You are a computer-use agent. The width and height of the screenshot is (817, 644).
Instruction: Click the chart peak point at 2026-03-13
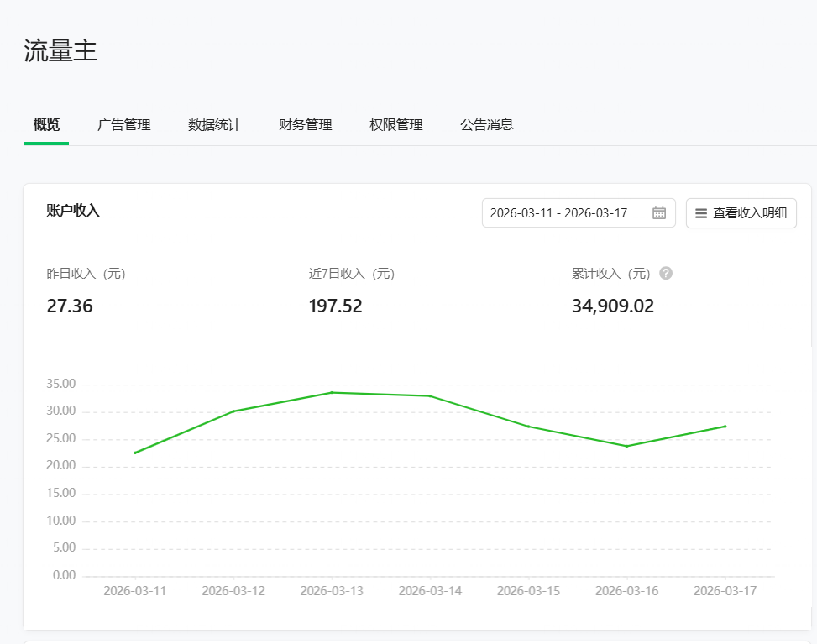[332, 392]
